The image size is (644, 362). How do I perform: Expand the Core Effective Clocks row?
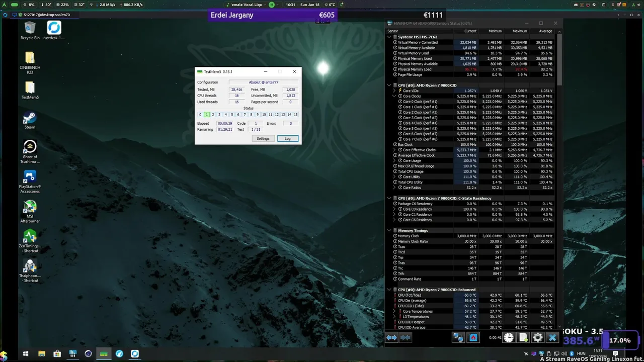point(395,150)
